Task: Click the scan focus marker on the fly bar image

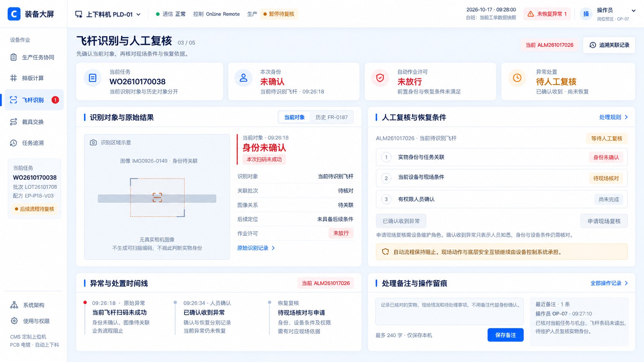Action: pyautogui.click(x=157, y=198)
